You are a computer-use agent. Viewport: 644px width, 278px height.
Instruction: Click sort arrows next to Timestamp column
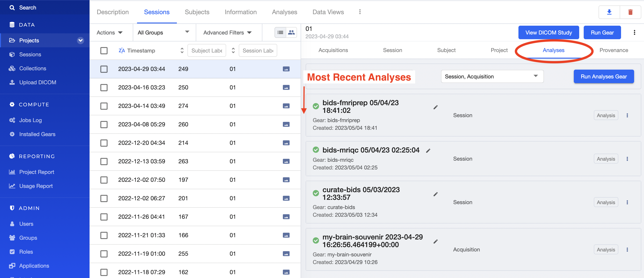pyautogui.click(x=182, y=50)
